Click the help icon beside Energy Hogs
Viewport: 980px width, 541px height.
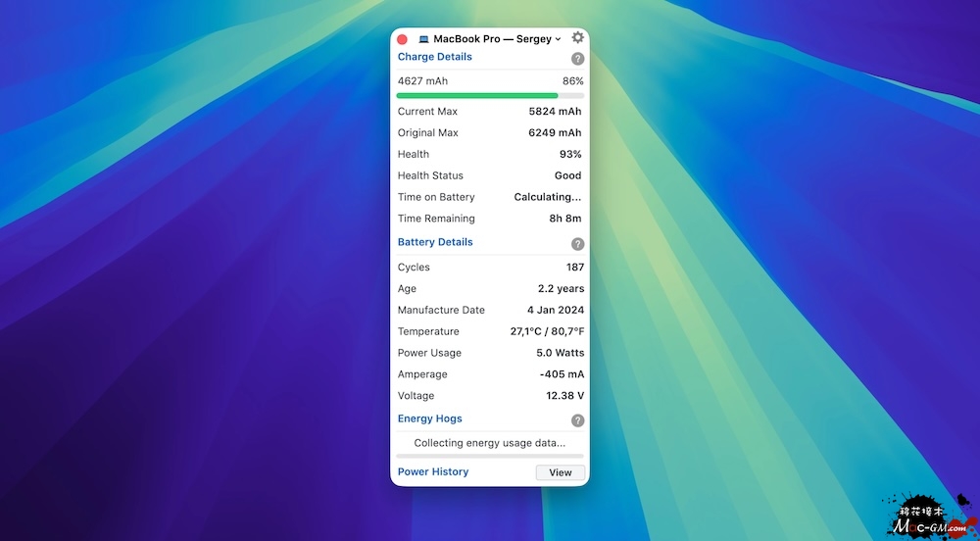[577, 420]
